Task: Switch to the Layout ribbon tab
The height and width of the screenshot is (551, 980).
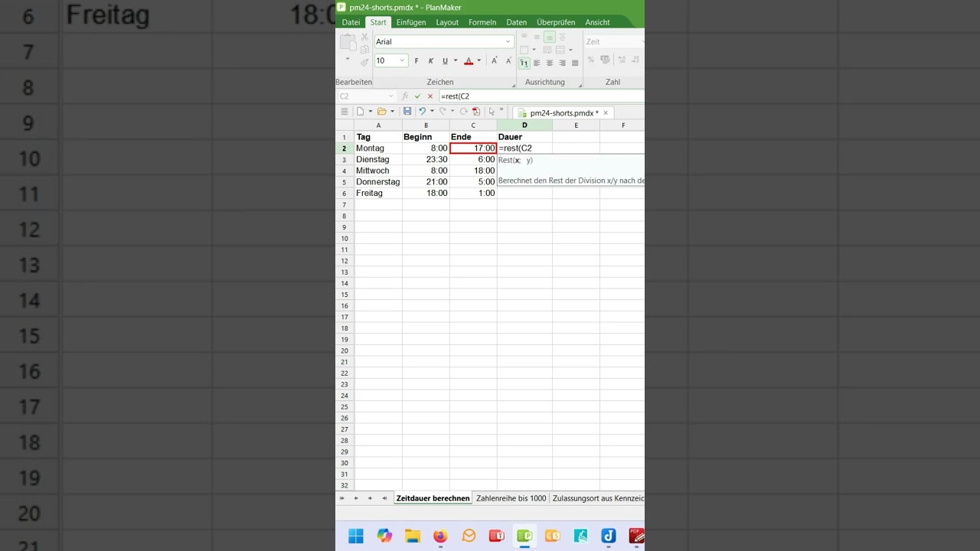Action: pos(447,22)
